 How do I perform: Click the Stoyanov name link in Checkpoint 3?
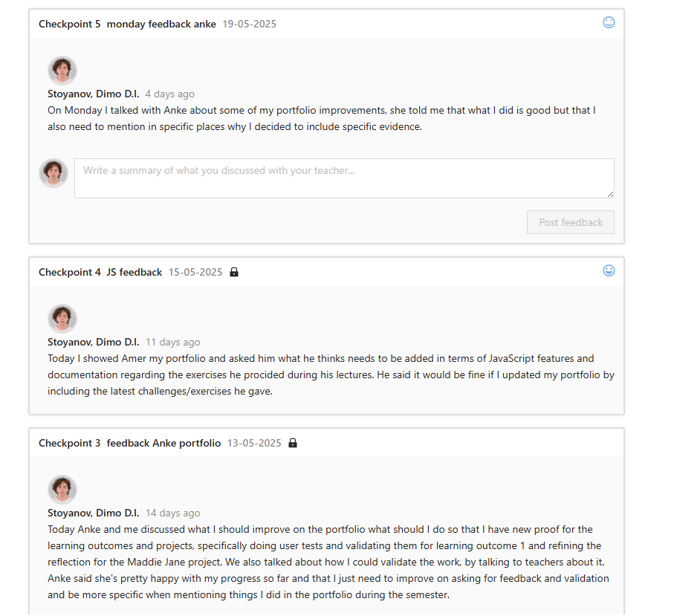click(93, 513)
